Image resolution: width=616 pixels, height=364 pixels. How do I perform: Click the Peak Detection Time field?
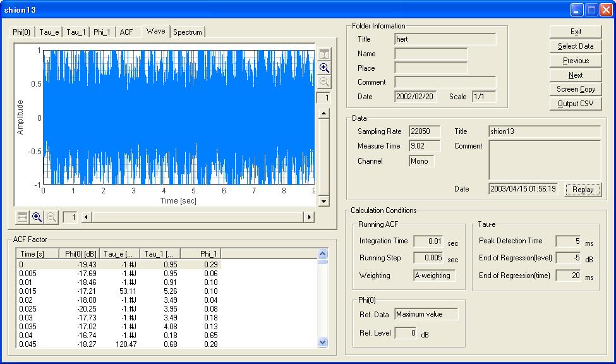pyautogui.click(x=569, y=241)
